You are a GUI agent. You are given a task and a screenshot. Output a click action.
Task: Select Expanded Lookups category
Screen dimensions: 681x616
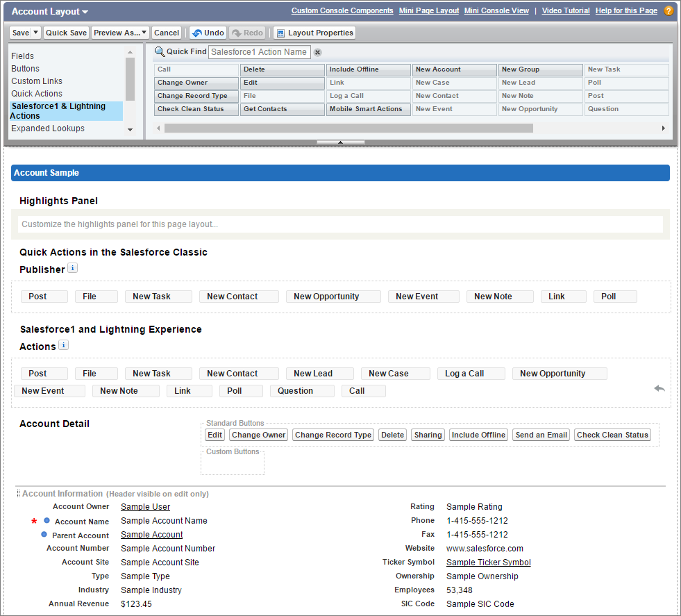pyautogui.click(x=48, y=128)
